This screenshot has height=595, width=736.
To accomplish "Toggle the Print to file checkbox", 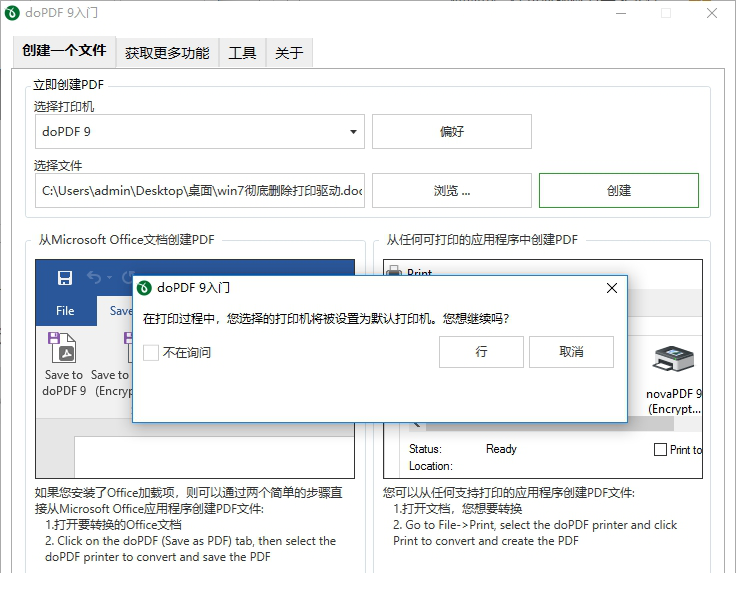I will (x=660, y=450).
